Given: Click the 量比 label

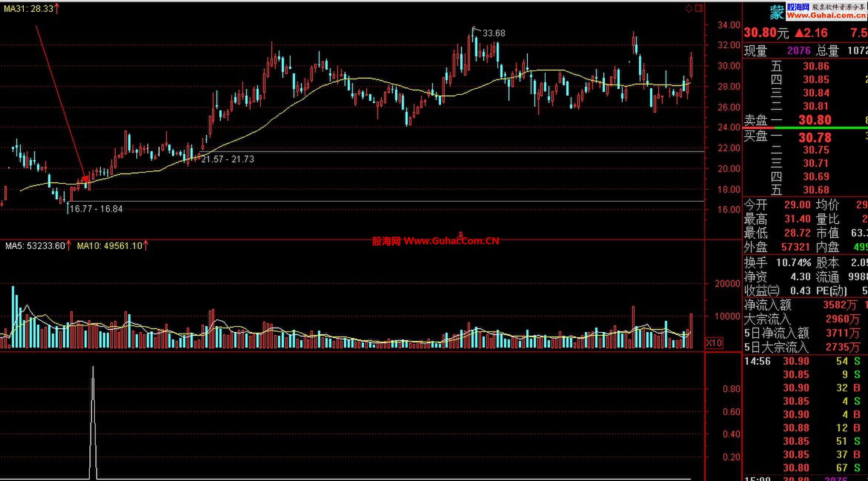Looking at the screenshot, I should pos(827,219).
